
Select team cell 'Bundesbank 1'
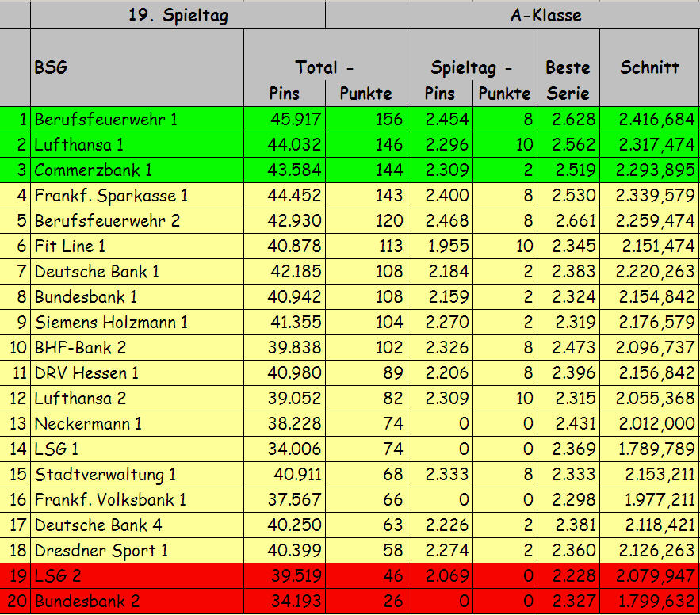coord(137,296)
